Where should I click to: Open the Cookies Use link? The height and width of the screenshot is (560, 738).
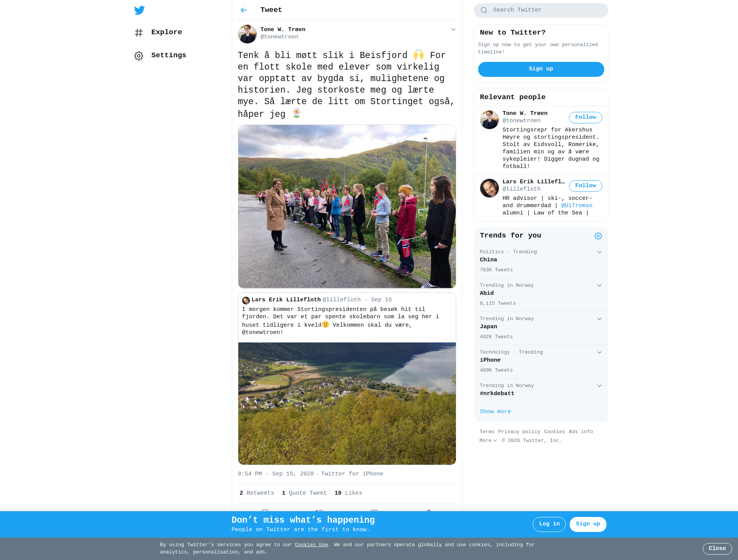(311, 545)
